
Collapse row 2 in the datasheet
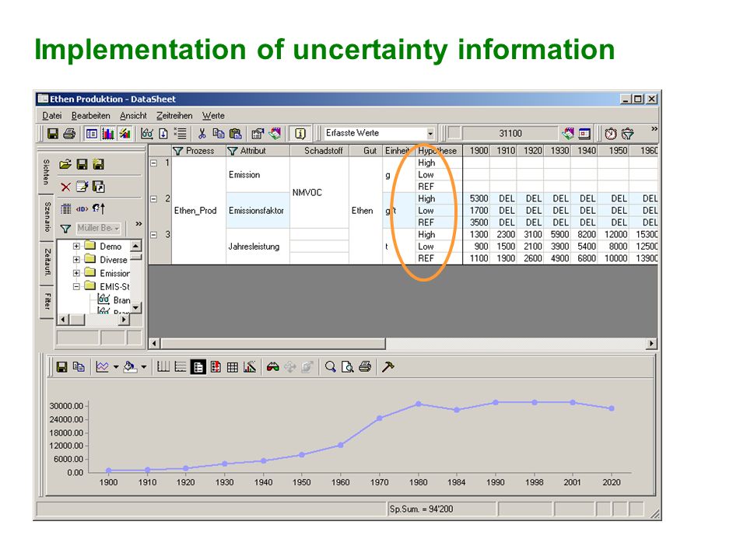click(154, 199)
